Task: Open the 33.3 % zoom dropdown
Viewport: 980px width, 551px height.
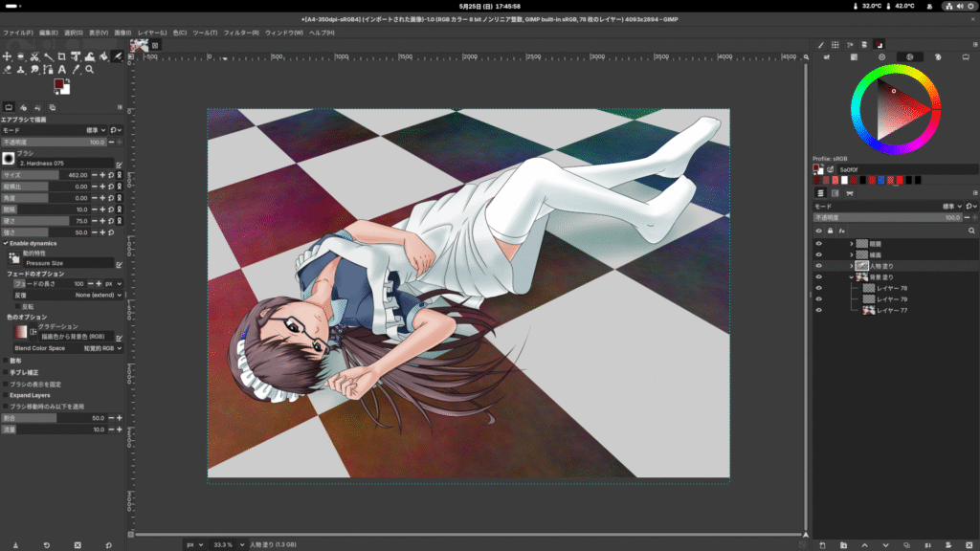Action: pyautogui.click(x=242, y=544)
